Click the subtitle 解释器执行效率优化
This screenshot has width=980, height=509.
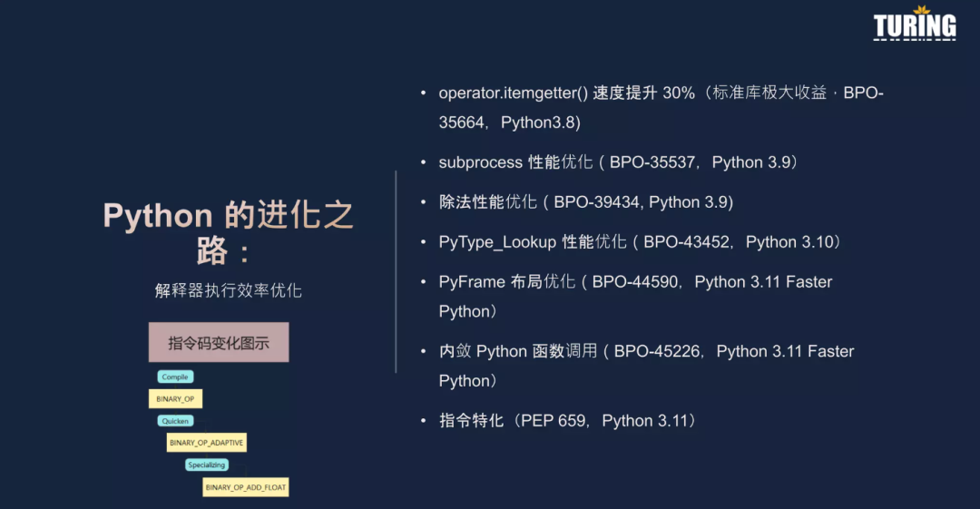click(x=228, y=290)
